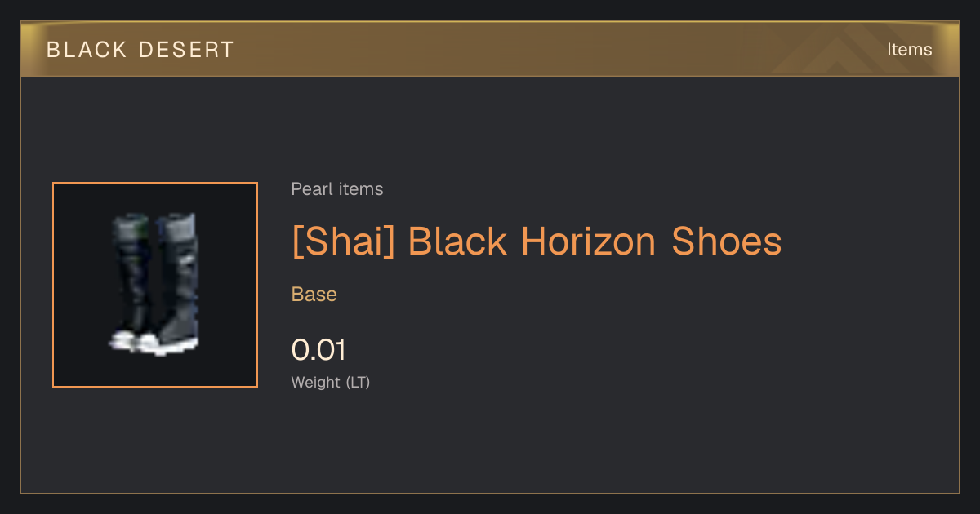Viewport: 980px width, 514px height.
Task: Select the Base grade label
Action: 314,295
